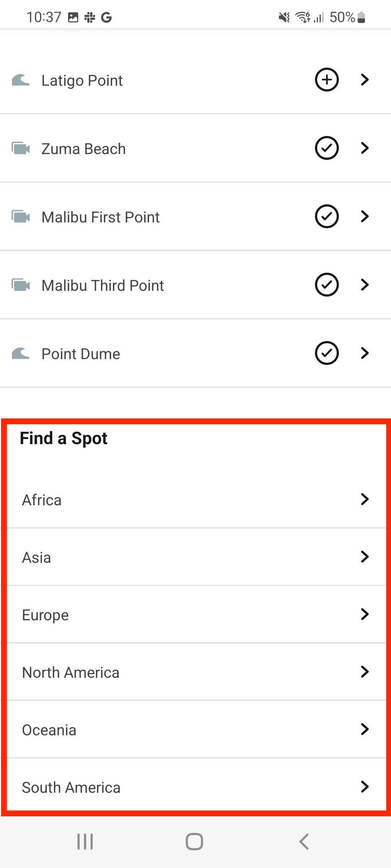Open the Zuma Beach details chevron

tap(365, 148)
